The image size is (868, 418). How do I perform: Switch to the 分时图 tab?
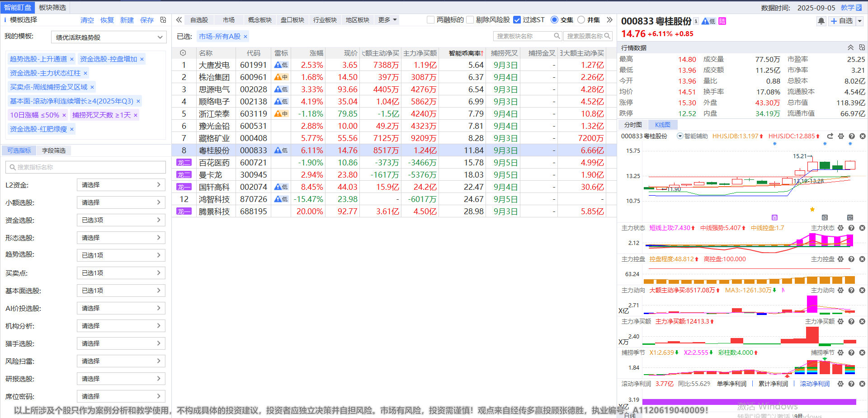coord(633,125)
